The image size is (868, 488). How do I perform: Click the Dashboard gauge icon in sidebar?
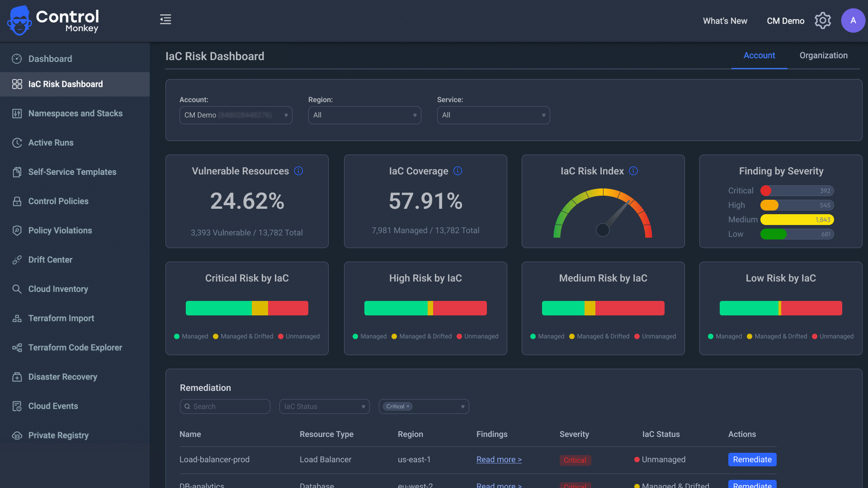click(17, 59)
